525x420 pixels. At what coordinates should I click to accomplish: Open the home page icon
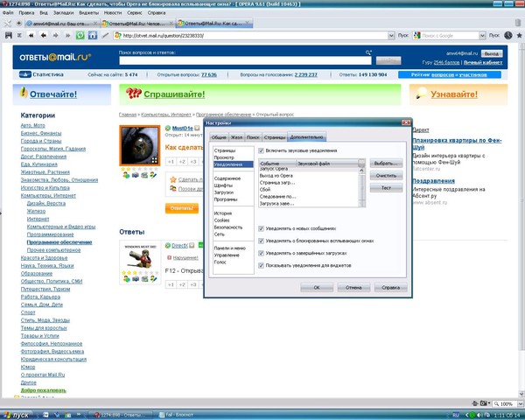click(93, 35)
